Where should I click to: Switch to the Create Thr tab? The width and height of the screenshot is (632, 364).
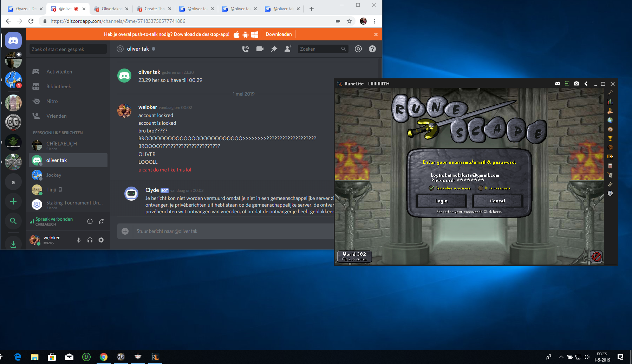pyautogui.click(x=153, y=9)
